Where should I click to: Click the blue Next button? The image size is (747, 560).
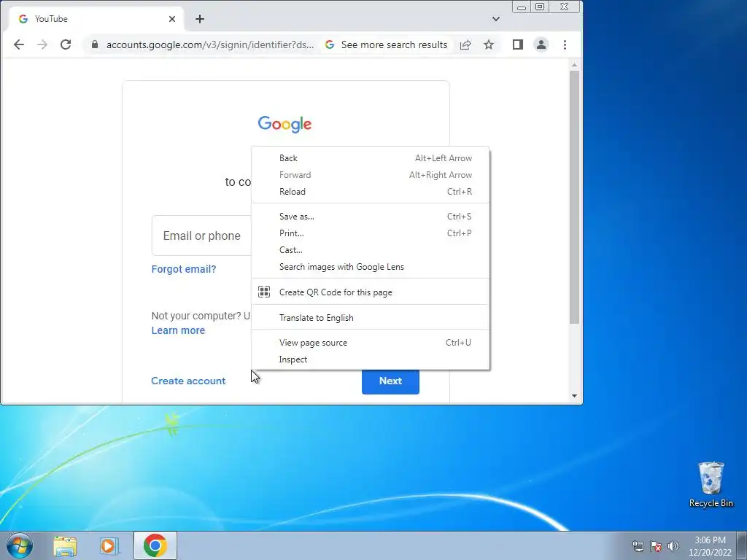[390, 381]
